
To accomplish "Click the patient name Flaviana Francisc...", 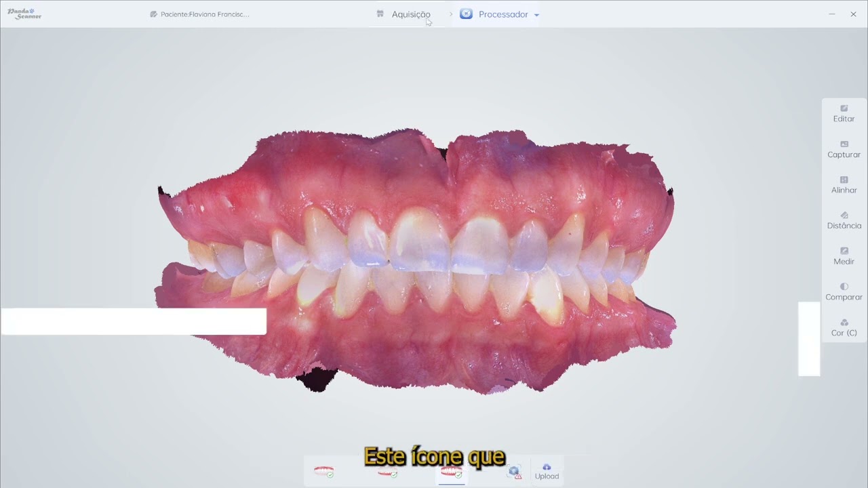I will pos(205,14).
